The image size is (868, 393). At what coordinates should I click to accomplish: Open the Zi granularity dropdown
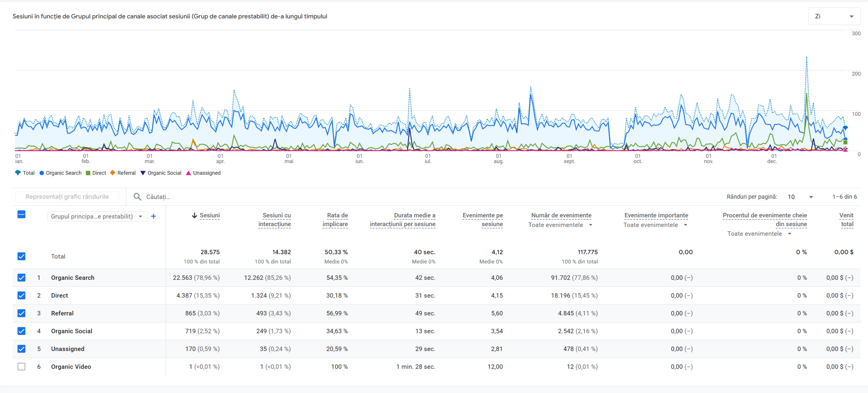pos(834,16)
